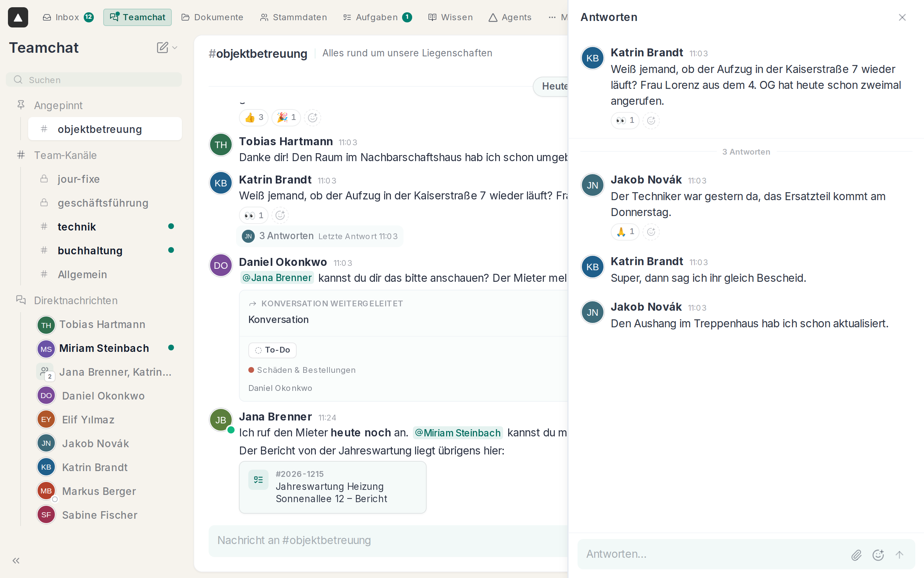This screenshot has height=578, width=924.
Task: Open direct message with Miriam Steinbach
Action: tap(105, 348)
